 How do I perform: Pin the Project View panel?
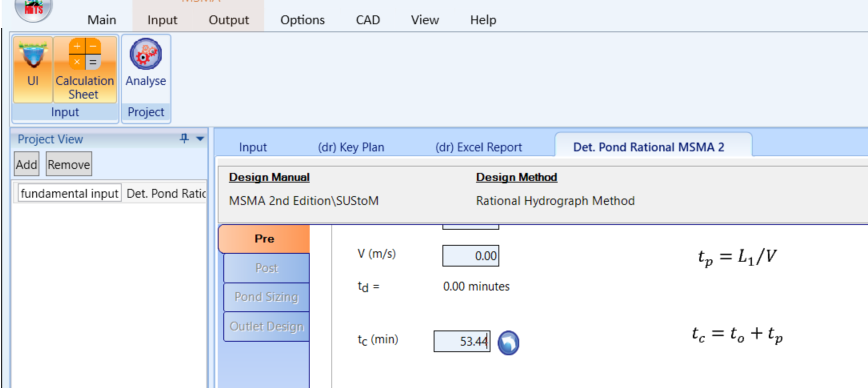pyautogui.click(x=184, y=139)
